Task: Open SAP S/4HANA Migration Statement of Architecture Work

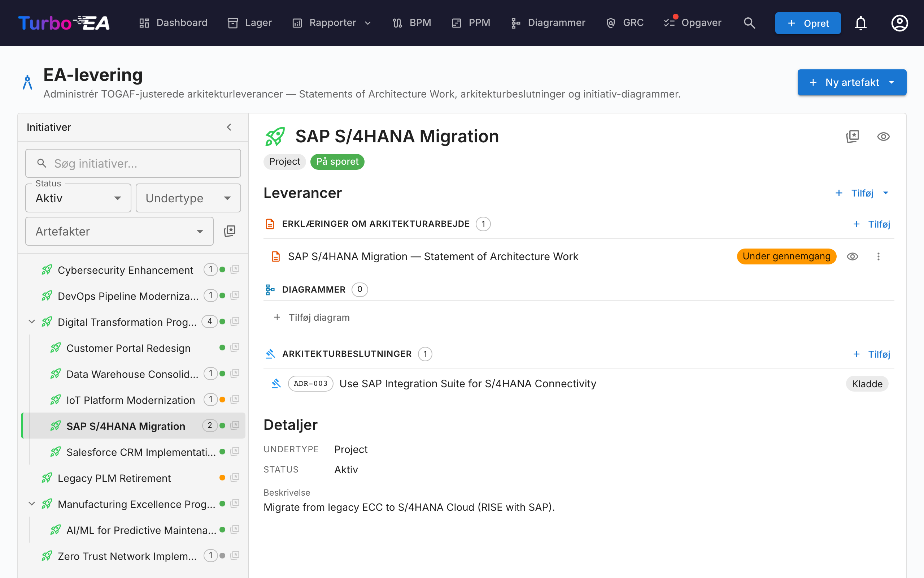Action: (433, 256)
